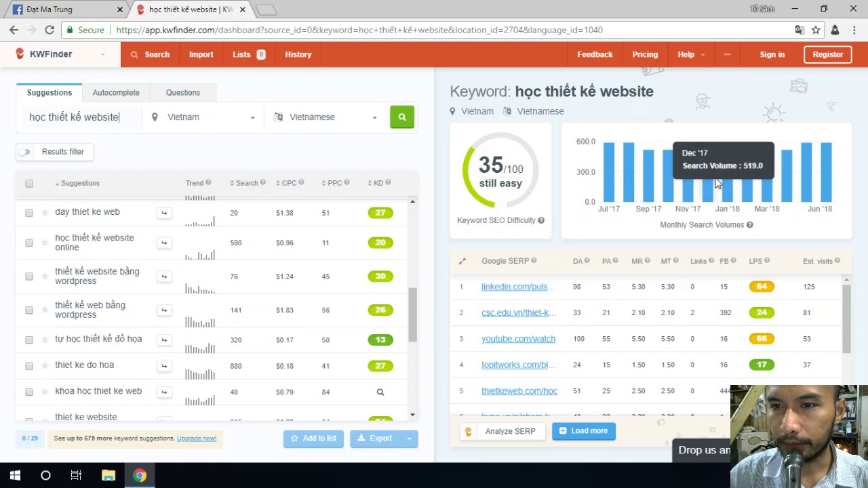Viewport: 868px width, 488px height.
Task: Click Load more SERP results
Action: 584,431
